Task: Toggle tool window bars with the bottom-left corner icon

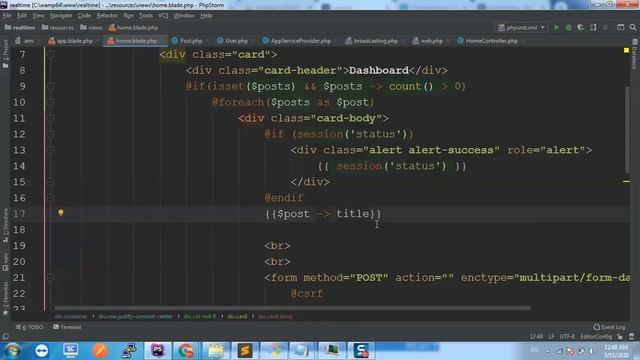Action: [x=5, y=336]
